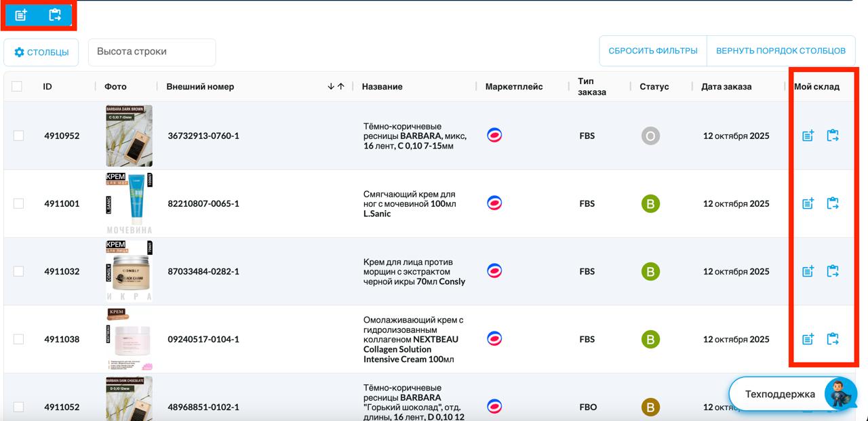The height and width of the screenshot is (421, 868).
Task: Open the Техподдержка support chat
Action: pyautogui.click(x=780, y=394)
